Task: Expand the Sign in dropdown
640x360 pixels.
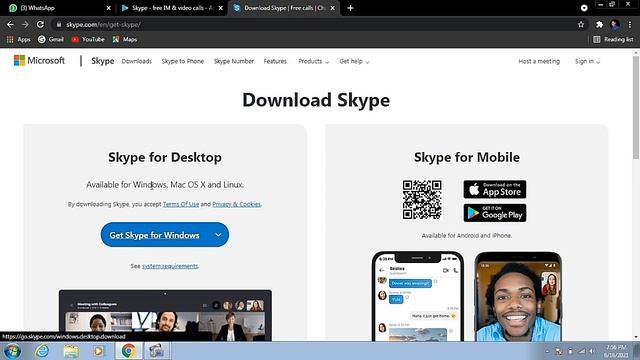Action: pos(587,61)
